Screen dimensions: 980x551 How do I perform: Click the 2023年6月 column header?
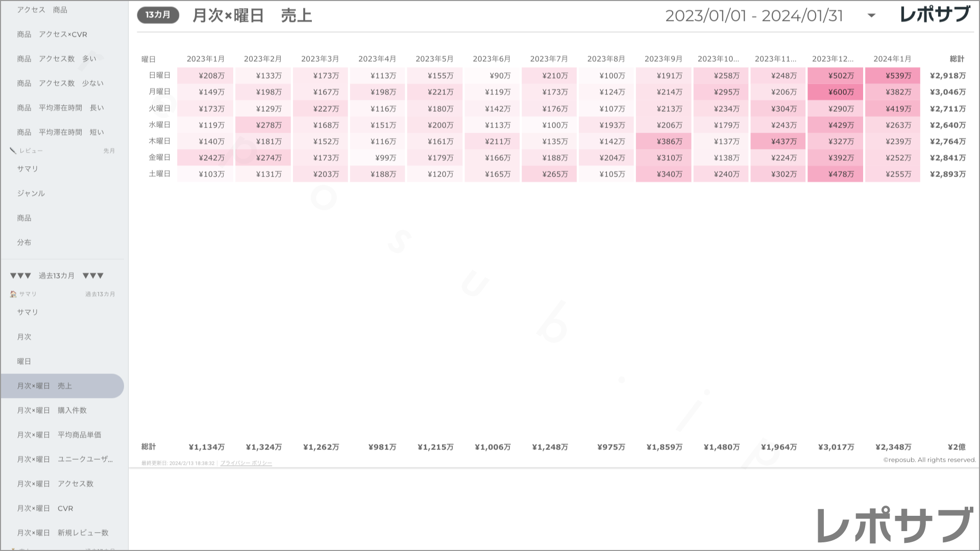click(x=492, y=59)
